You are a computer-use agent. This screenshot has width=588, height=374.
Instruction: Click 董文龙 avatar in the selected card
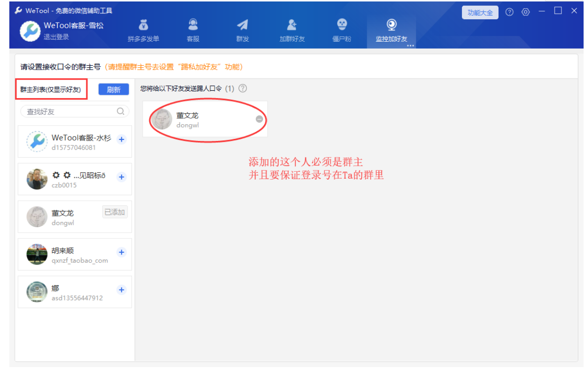point(161,119)
